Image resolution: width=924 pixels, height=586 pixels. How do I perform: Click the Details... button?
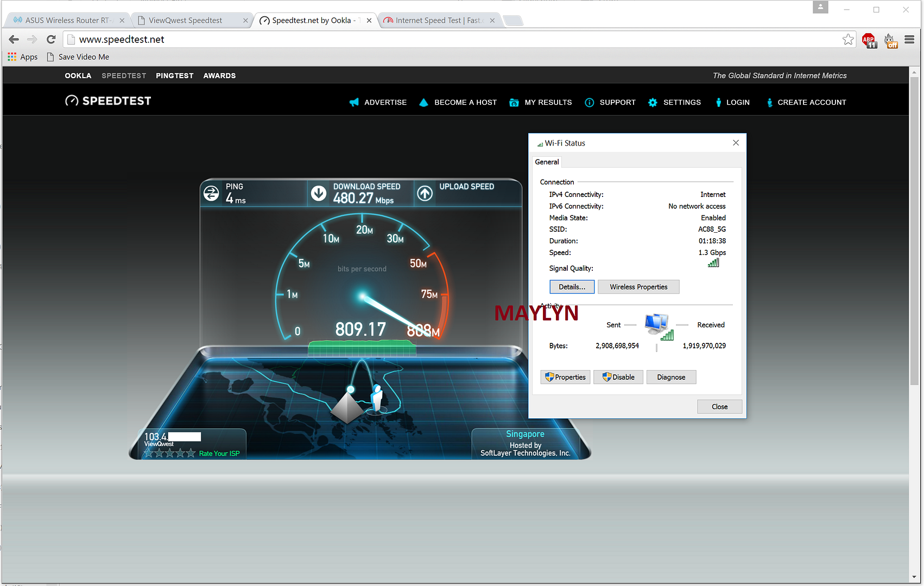point(572,287)
